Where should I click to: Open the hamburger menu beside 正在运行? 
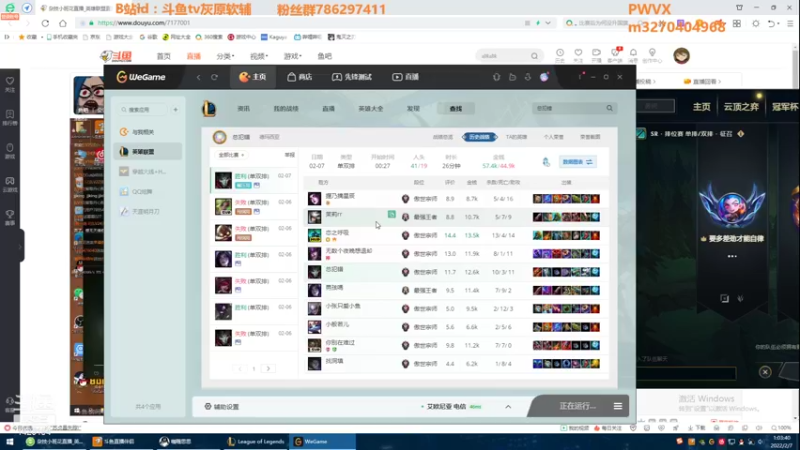[618, 407]
